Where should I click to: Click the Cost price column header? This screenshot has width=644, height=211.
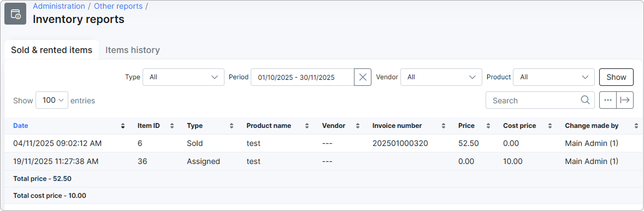(519, 126)
